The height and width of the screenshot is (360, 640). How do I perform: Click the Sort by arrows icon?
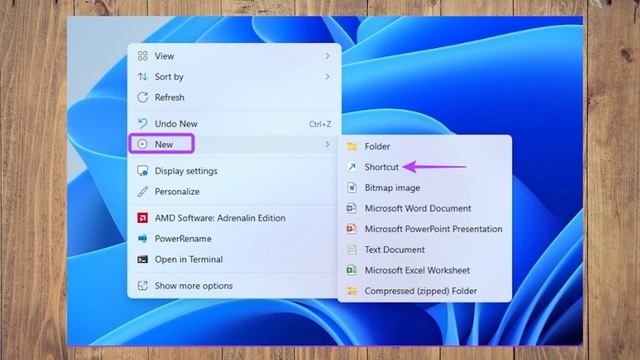point(142,76)
